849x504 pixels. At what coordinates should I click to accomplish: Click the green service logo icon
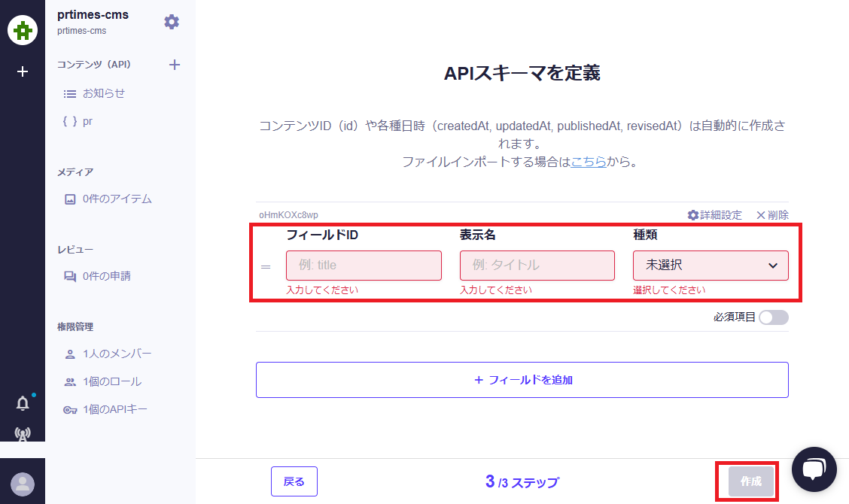tap(22, 30)
